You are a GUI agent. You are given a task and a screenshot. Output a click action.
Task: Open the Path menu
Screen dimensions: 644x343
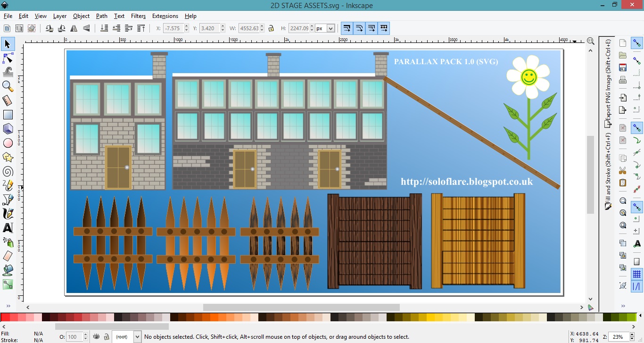102,16
